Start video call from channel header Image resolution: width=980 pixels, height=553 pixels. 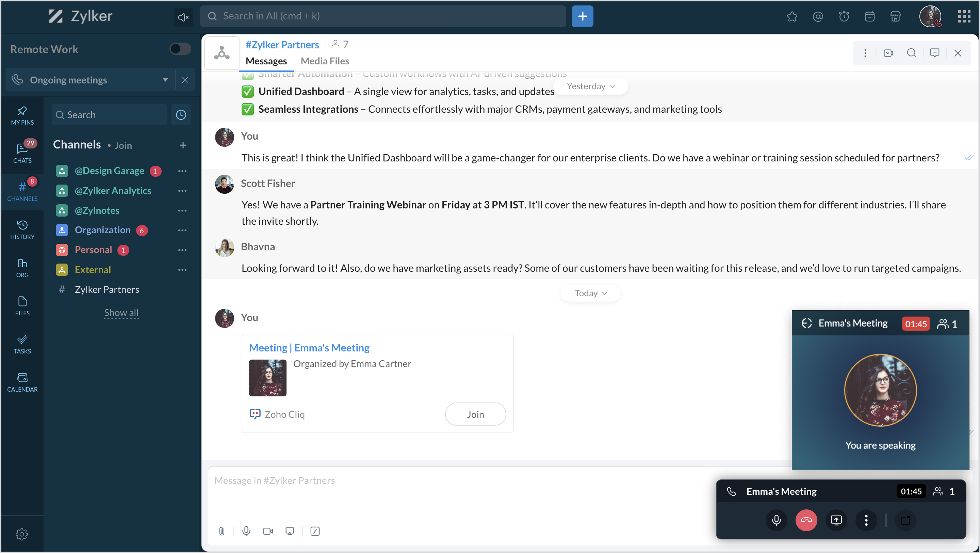(888, 53)
